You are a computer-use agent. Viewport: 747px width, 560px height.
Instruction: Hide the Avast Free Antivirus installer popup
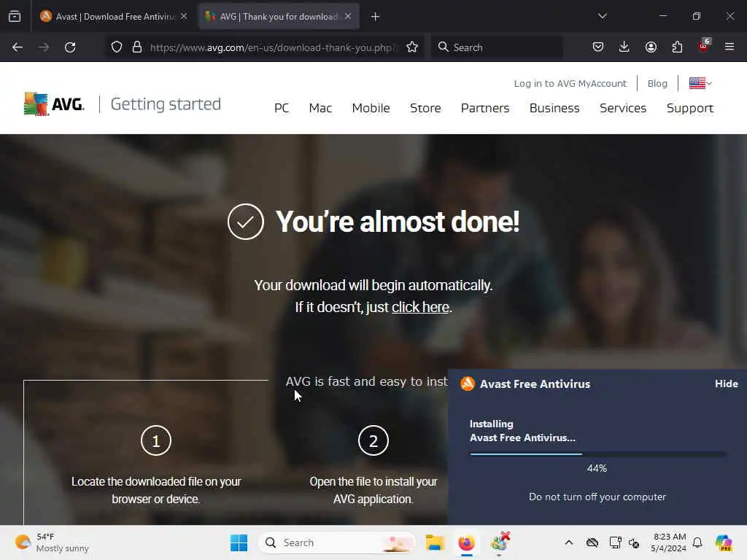click(x=726, y=384)
